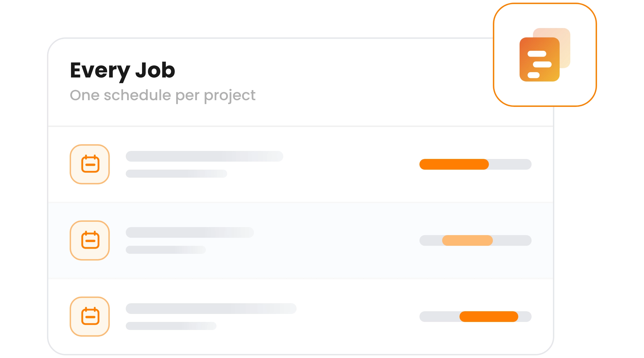
Task: Select the third project row title placeholder
Action: [x=211, y=309]
